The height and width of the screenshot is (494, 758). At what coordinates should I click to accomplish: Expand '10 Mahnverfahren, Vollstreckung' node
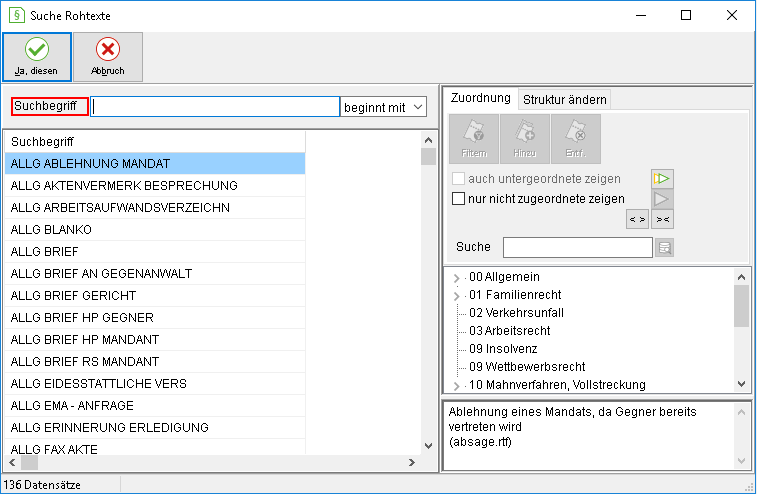pos(456,386)
